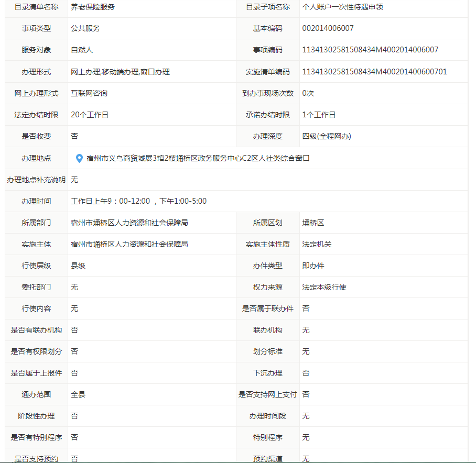Click the blue location pin icon
Viewport: 476px width, 463px height.
click(79, 158)
